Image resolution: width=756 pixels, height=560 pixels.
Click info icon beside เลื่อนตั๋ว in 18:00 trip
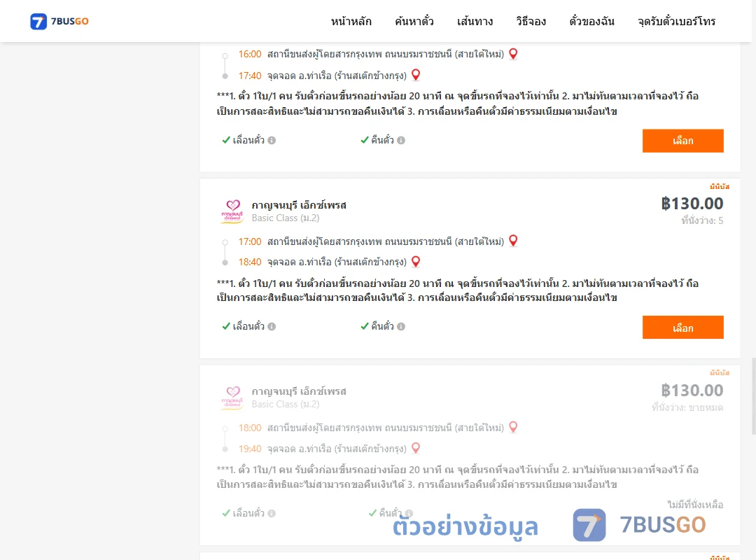(x=272, y=513)
